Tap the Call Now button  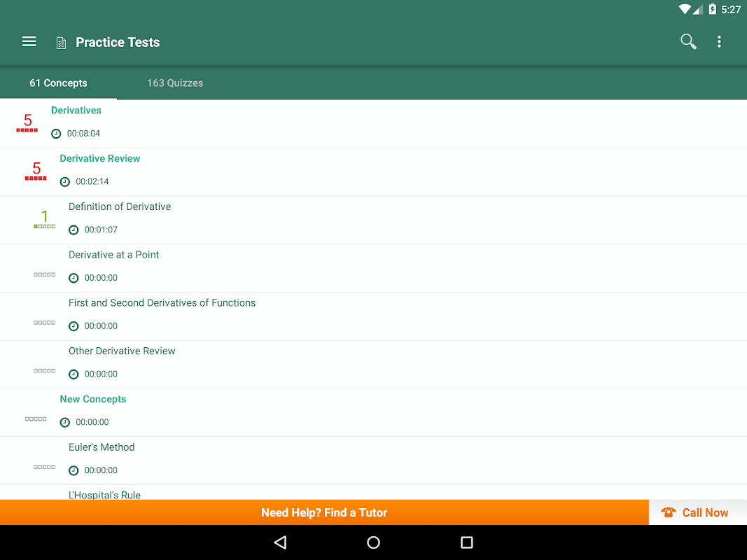pyautogui.click(x=698, y=512)
